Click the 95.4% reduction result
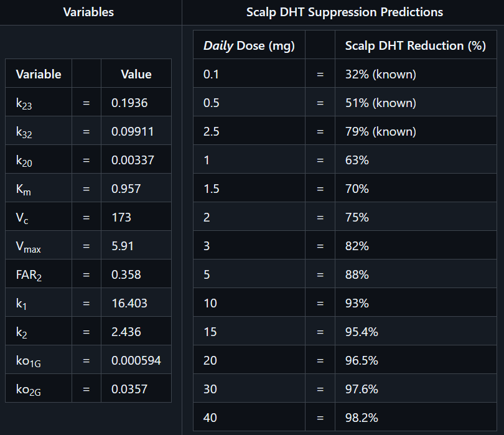 [362, 332]
